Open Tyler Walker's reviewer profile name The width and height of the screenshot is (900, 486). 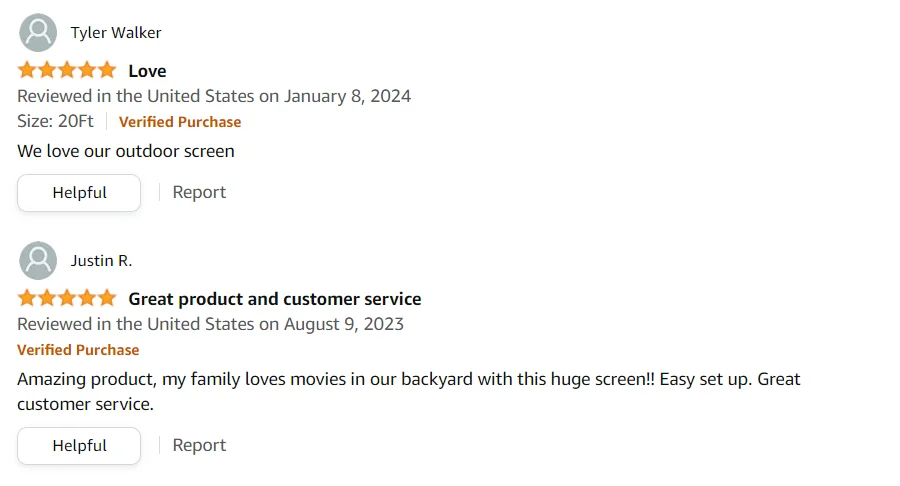[116, 33]
